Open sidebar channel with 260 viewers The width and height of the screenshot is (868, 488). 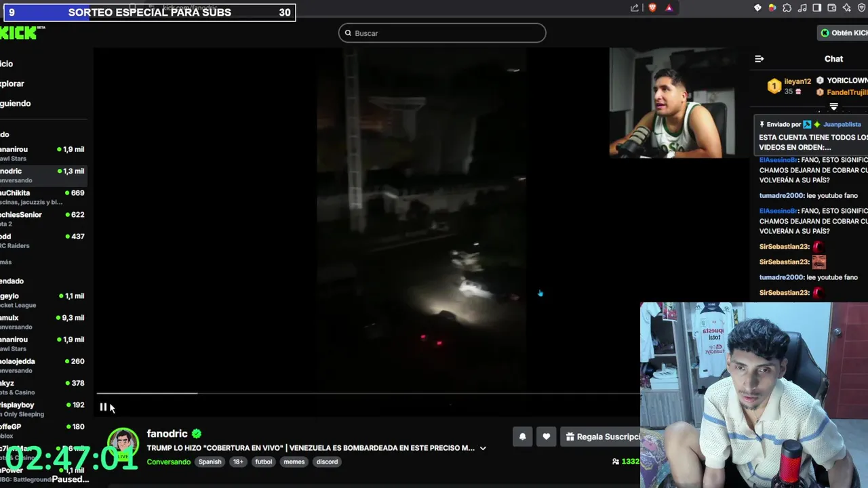tap(43, 365)
